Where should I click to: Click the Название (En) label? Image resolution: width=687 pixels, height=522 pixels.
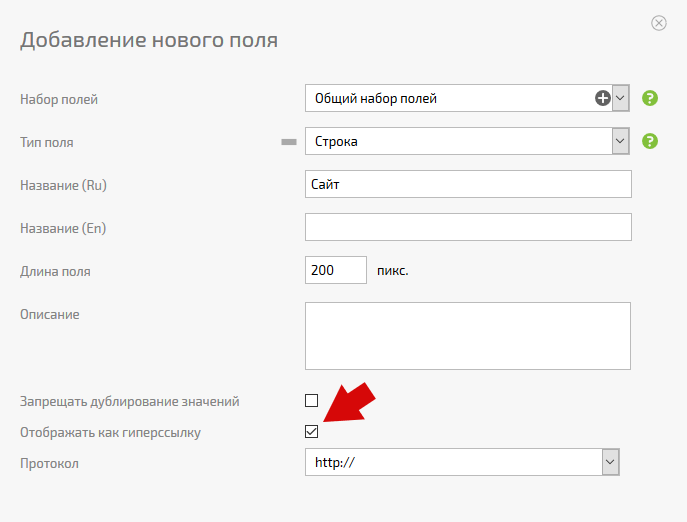pyautogui.click(x=63, y=228)
